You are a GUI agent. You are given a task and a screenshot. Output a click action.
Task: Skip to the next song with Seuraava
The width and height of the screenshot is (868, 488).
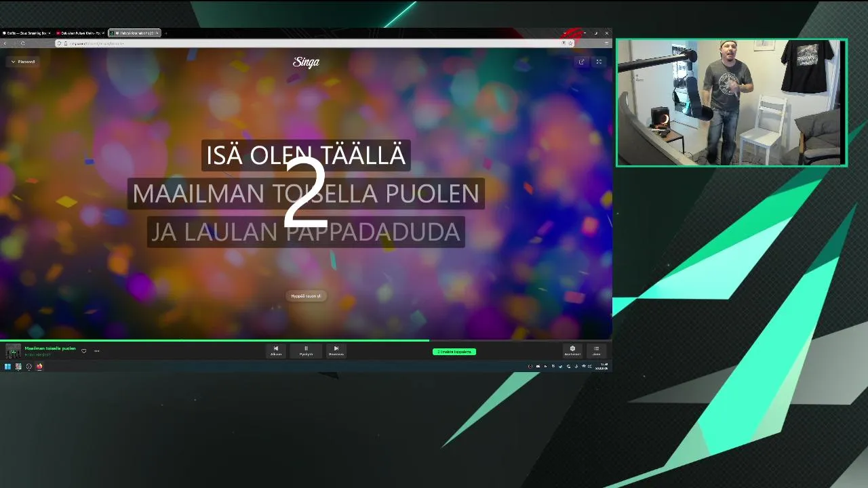click(x=336, y=350)
